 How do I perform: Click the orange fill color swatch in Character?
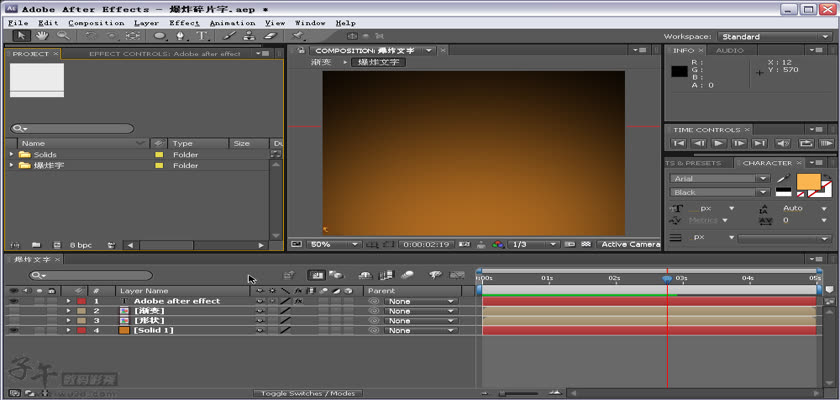coord(808,182)
